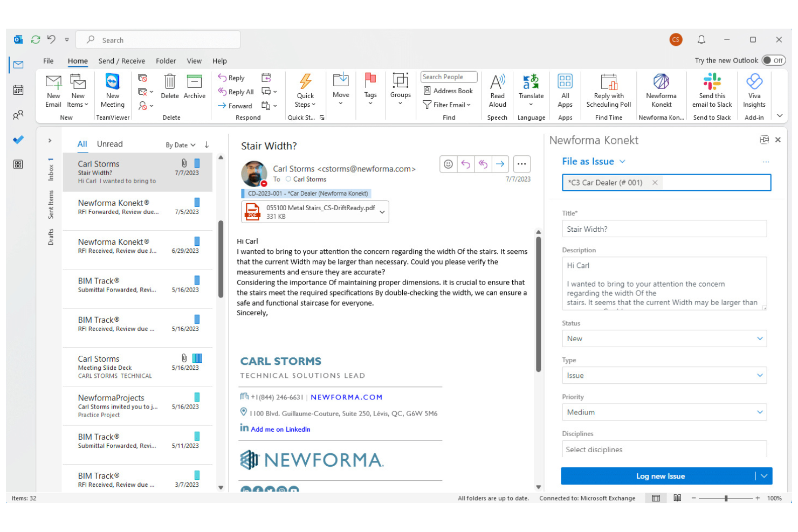
Task: Switch to the Send / Receive tab
Action: click(122, 61)
